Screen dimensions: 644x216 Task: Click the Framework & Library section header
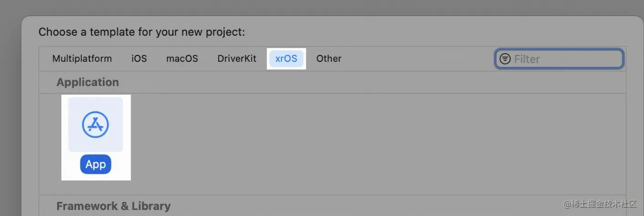[113, 206]
